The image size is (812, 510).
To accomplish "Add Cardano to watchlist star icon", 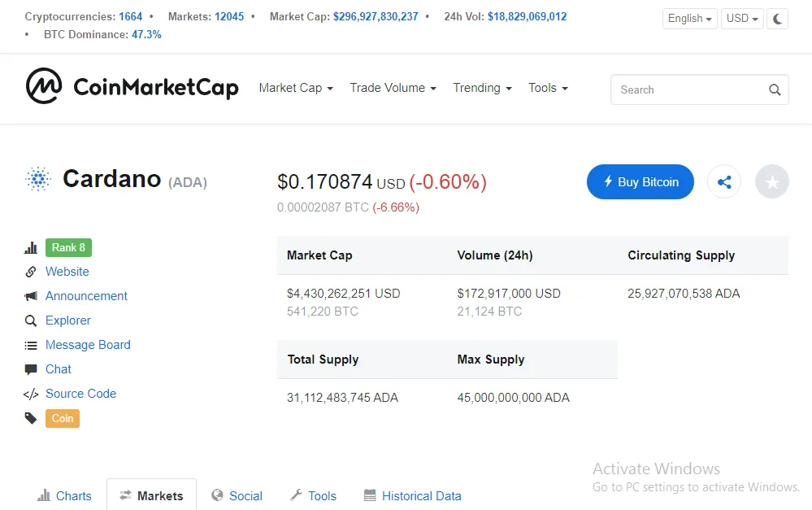I will pos(771,182).
